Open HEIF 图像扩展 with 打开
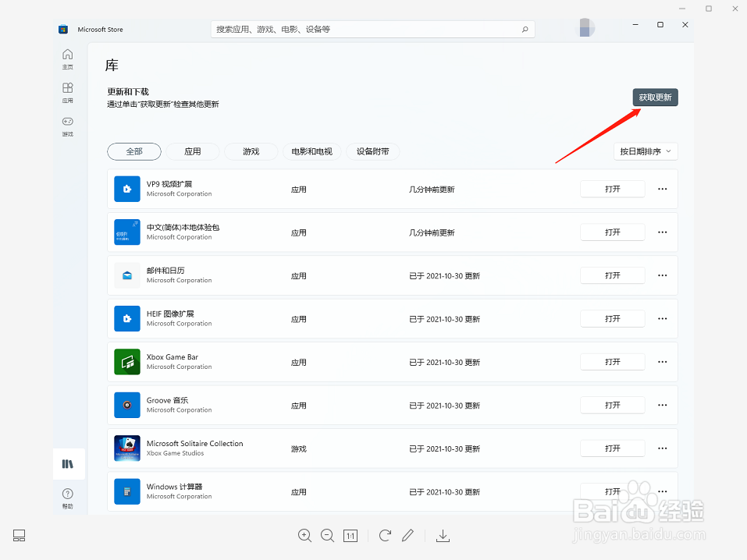Screen dimensions: 747x560 coord(613,318)
